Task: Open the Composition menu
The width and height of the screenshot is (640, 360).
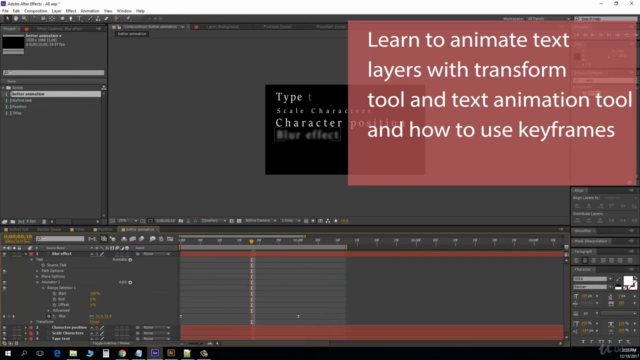Action: tap(36, 11)
